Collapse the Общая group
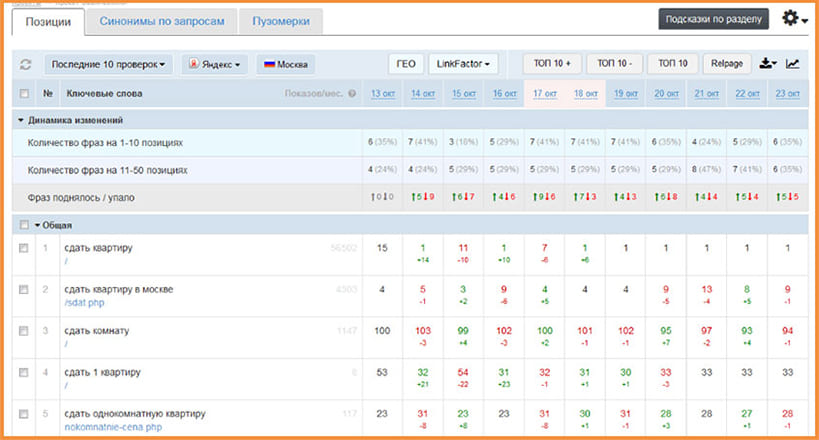 38,225
